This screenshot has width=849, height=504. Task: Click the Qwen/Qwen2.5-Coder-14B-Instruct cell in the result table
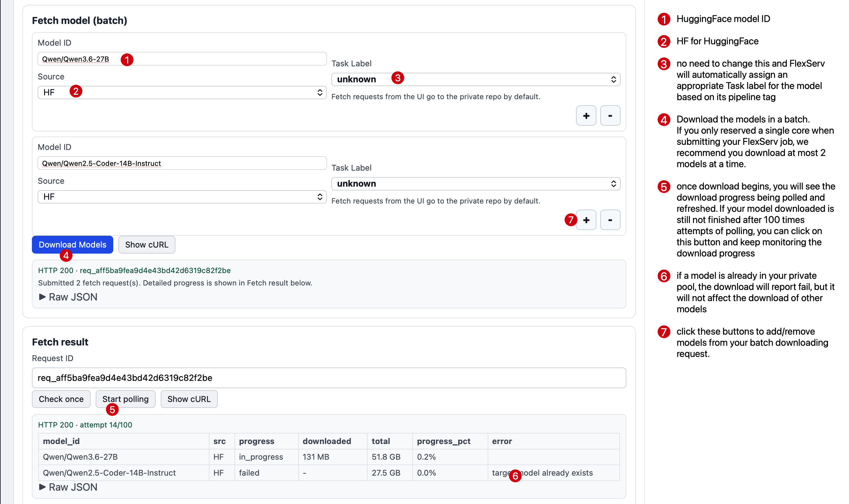tap(123, 472)
